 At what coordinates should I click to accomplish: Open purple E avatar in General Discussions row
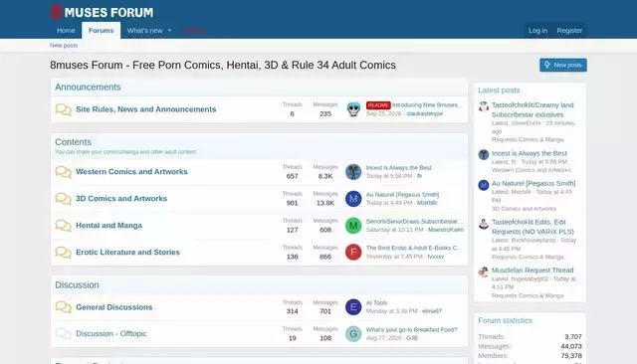353,307
